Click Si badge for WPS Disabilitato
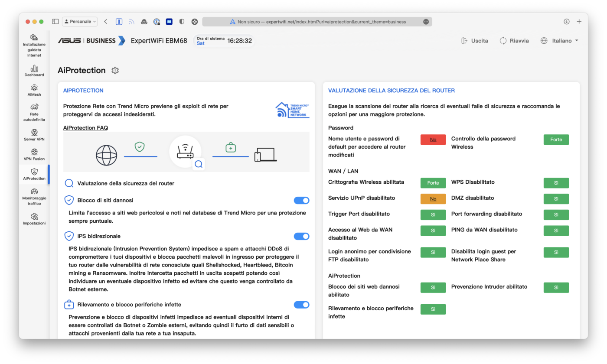 (556, 183)
